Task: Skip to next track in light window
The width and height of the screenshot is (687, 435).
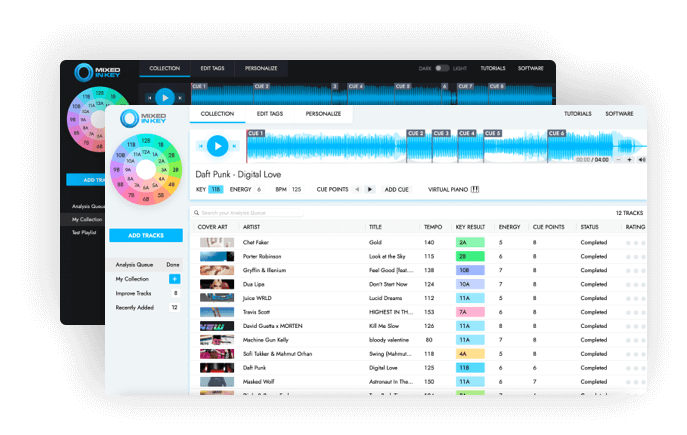Action: (234, 146)
